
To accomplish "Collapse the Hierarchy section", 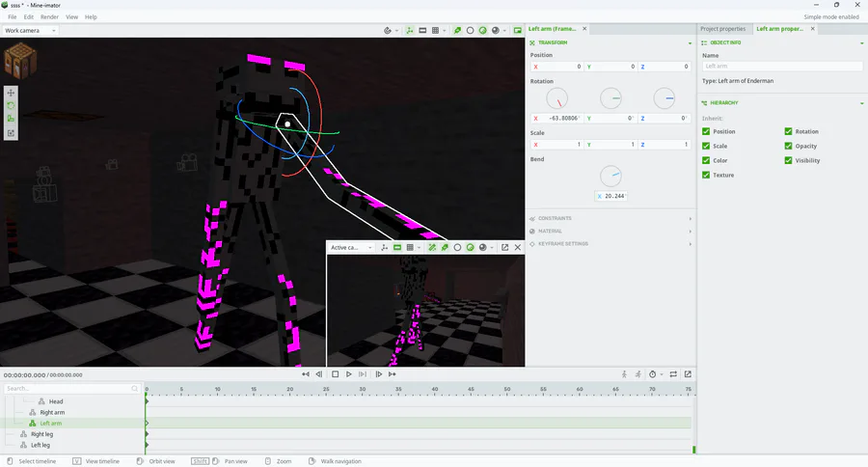I will tap(862, 103).
